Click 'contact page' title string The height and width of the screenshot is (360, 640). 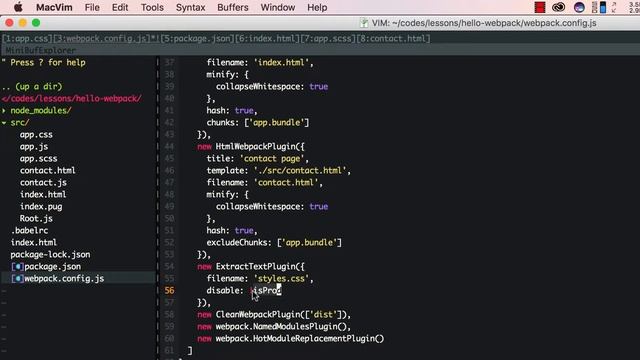tap(272, 159)
